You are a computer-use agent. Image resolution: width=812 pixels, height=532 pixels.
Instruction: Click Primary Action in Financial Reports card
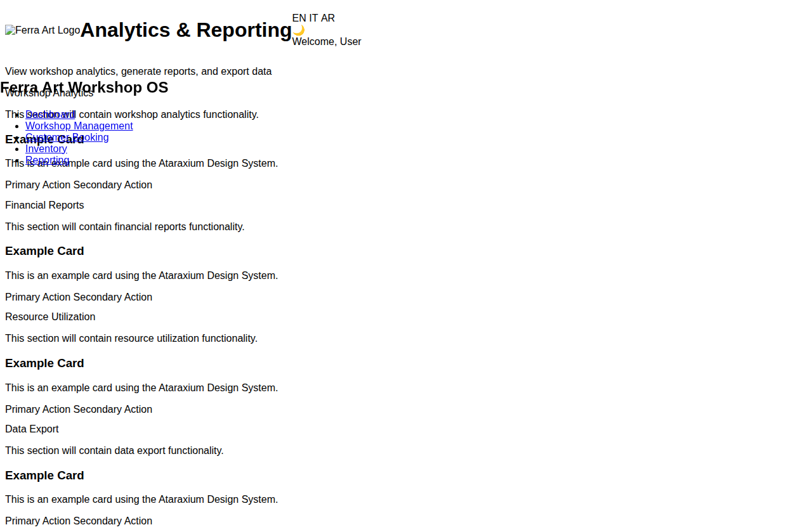click(x=37, y=297)
